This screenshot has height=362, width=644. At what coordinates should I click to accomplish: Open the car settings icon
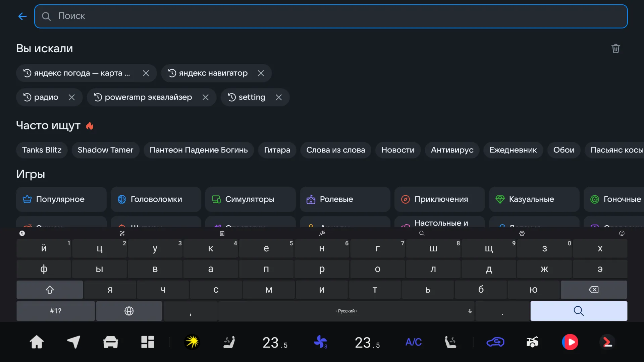click(110, 342)
